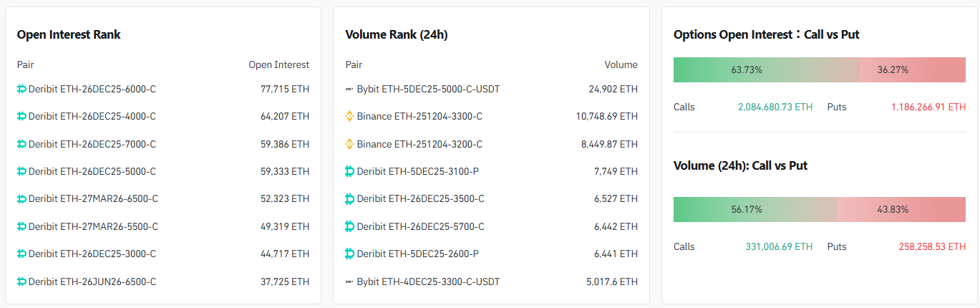Click Deribit icon beside ETH-26JUN26-6500-C
This screenshot has width=980, height=308.
click(21, 281)
